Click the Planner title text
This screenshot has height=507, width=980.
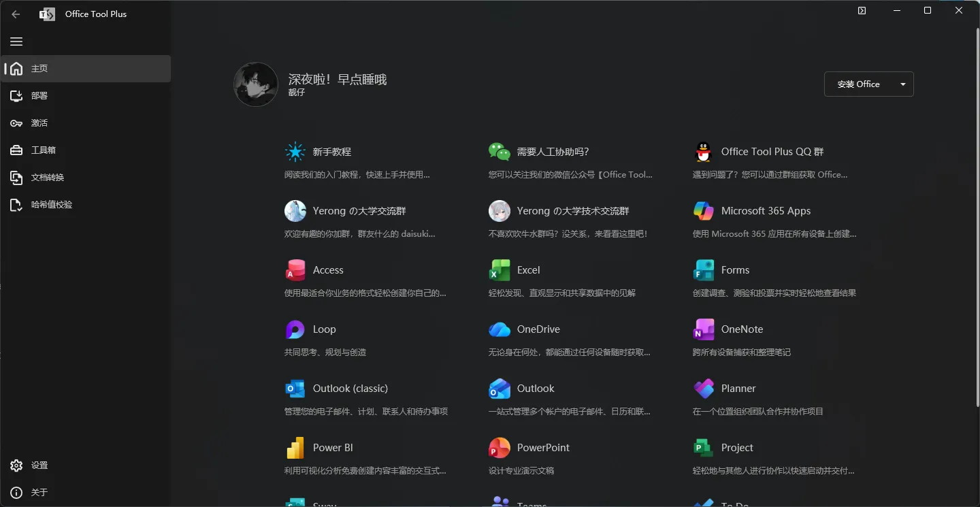click(x=738, y=389)
